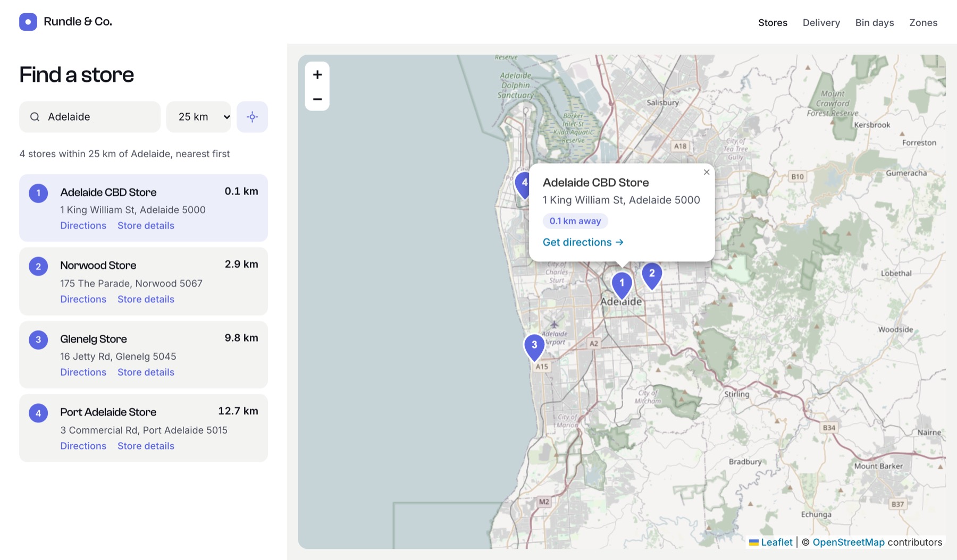Open Directions for Norwood Store

pos(83,299)
